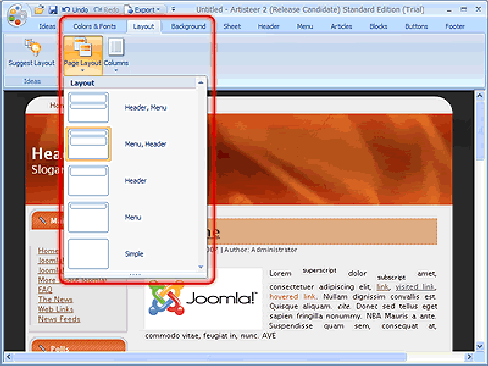This screenshot has width=488, height=366.
Task: Click the Joomla! logo image
Action: click(203, 298)
